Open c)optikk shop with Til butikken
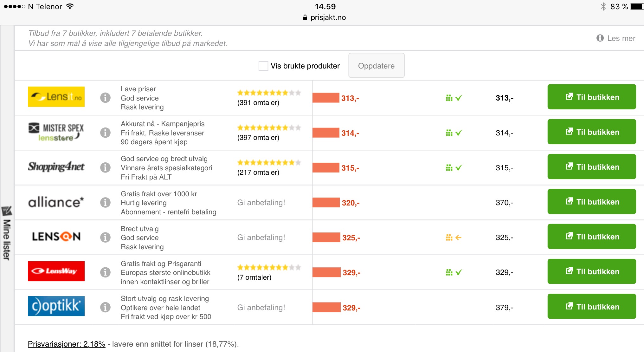This screenshot has height=352, width=644. [591, 306]
